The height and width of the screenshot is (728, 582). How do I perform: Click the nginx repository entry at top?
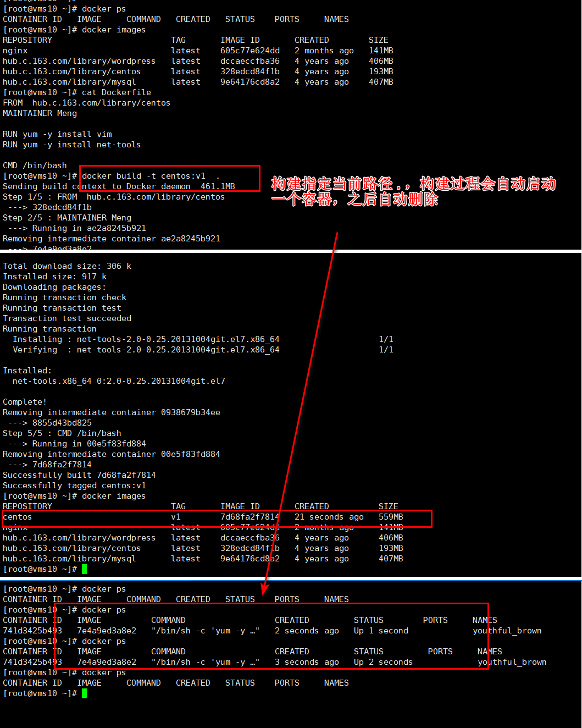pyautogui.click(x=15, y=51)
